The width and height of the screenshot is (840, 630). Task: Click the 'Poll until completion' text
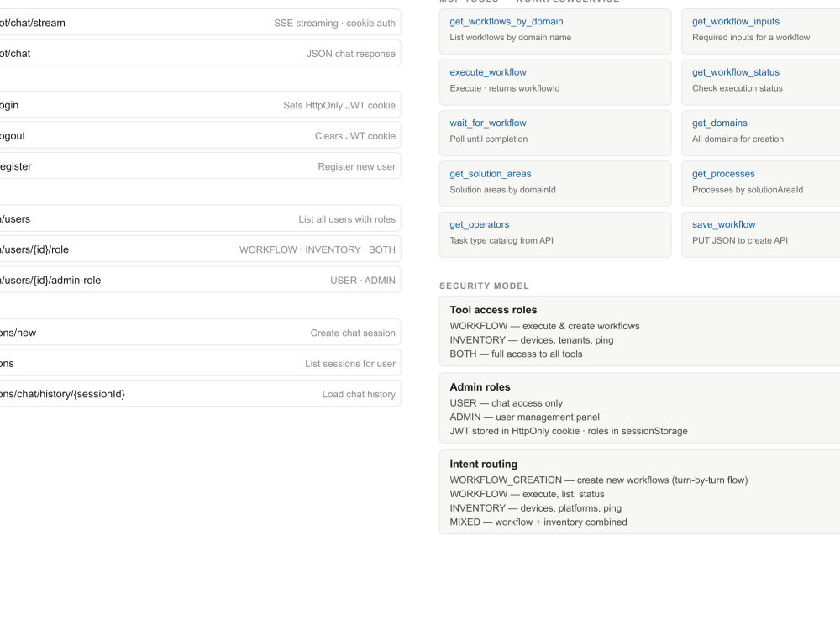(489, 139)
